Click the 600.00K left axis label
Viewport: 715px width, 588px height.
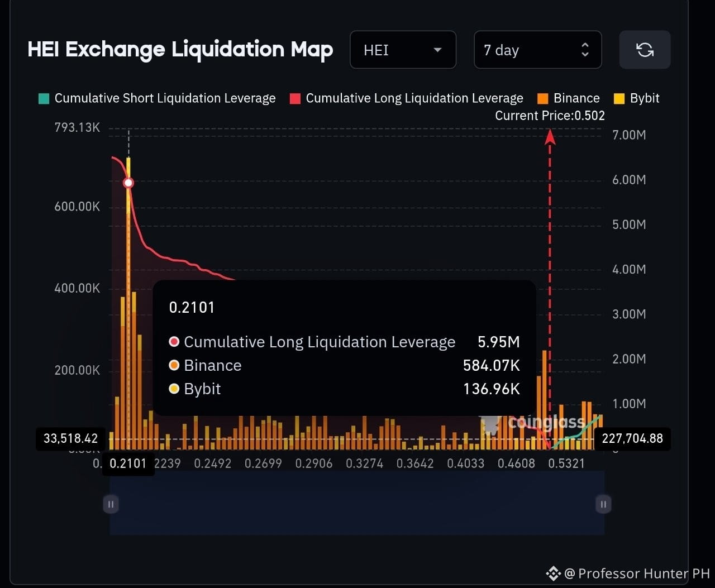click(x=77, y=207)
